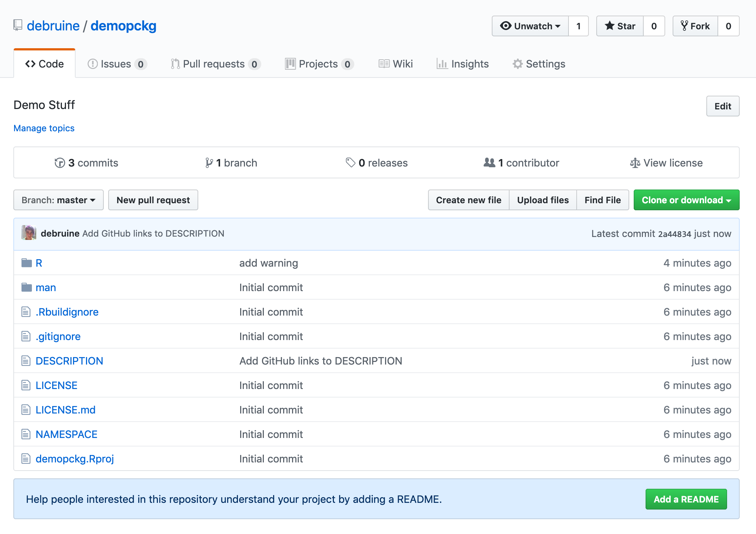Click the commits history clock icon
Image resolution: width=756 pixels, height=534 pixels.
tap(60, 163)
